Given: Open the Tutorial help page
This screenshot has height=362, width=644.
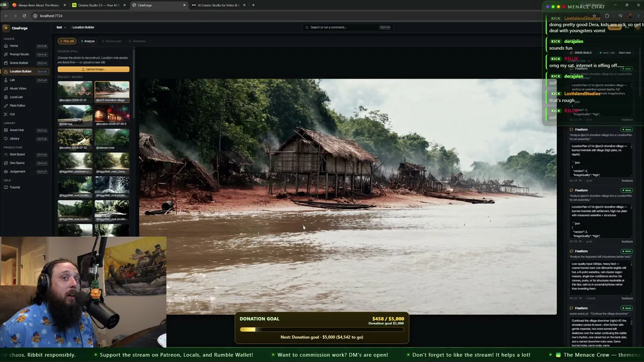Looking at the screenshot, I should (25, 188).
